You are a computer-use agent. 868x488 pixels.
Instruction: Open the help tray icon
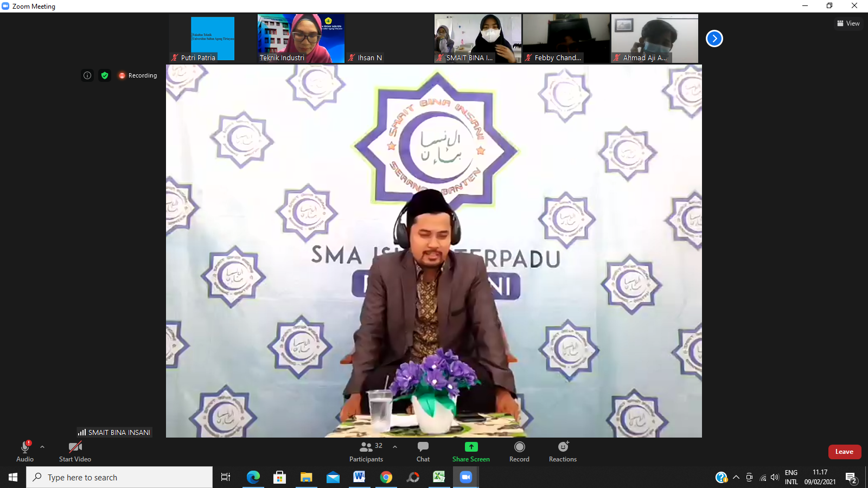[x=721, y=477]
